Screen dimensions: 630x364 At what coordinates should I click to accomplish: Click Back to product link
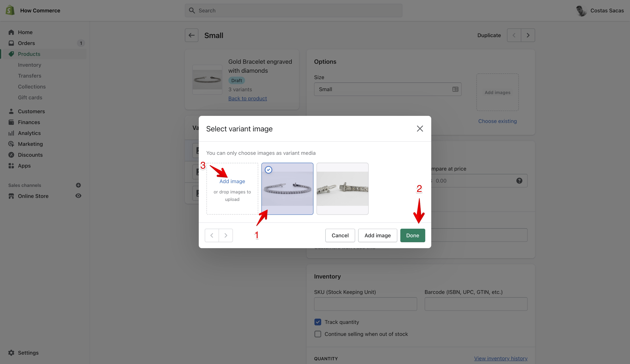coord(247,98)
